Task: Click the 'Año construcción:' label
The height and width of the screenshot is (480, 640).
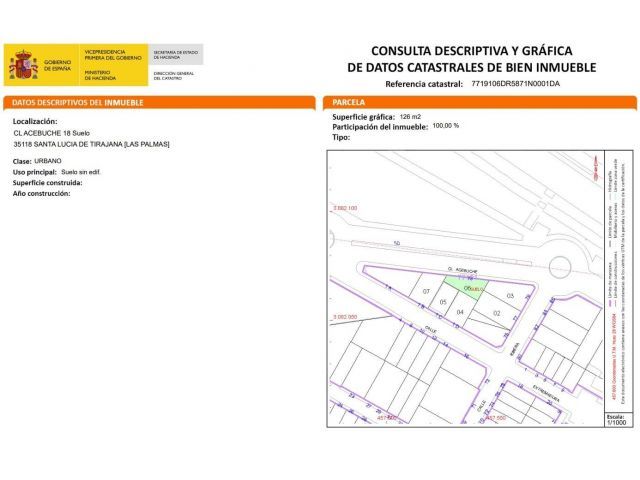Action: click(41, 193)
